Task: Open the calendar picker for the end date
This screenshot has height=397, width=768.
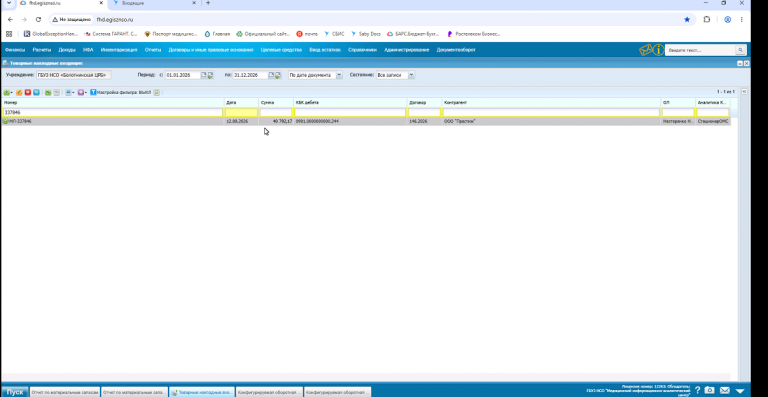Action: (271, 75)
